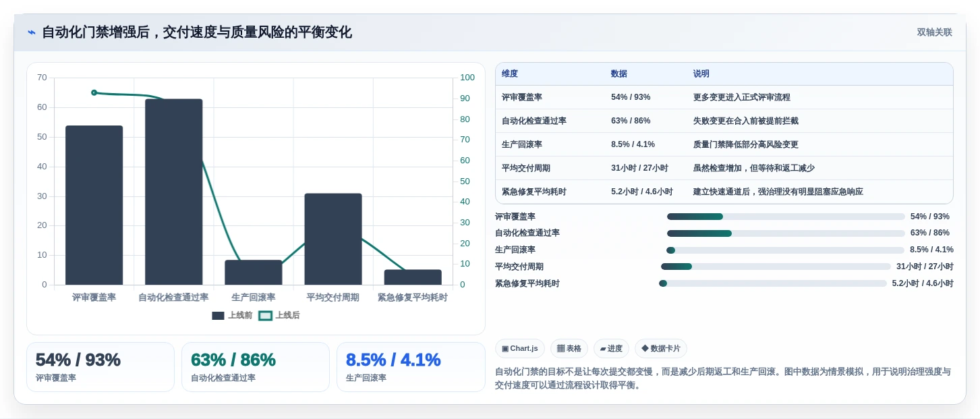Toggle the 上线后 legend entry
Screen dimensions: 980x419
click(x=279, y=315)
